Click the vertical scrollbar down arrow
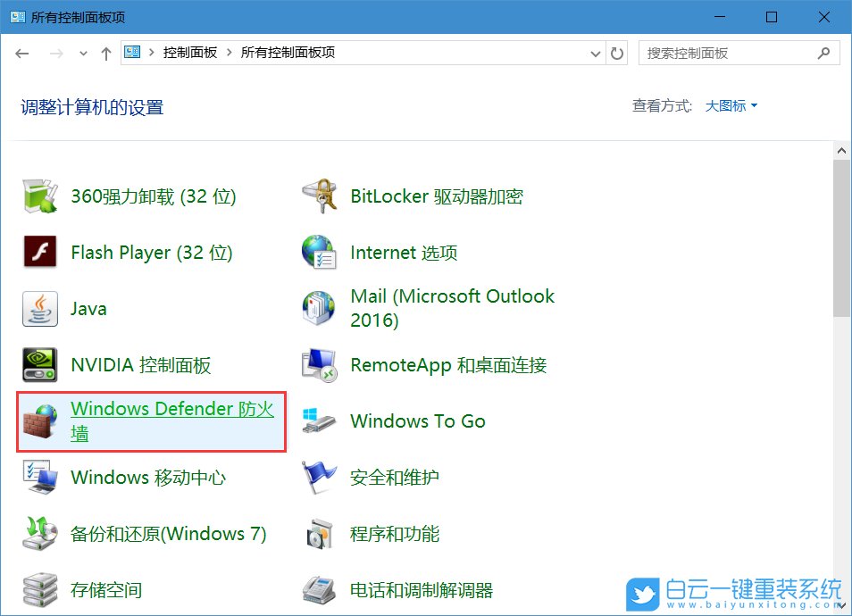852x616 pixels. pos(842,607)
